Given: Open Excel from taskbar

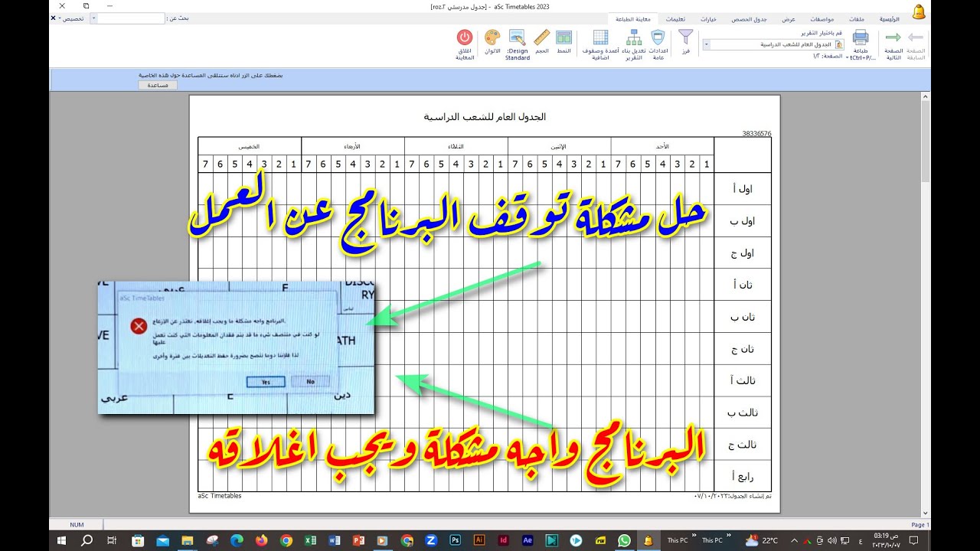Looking at the screenshot, I should pyautogui.click(x=310, y=540).
